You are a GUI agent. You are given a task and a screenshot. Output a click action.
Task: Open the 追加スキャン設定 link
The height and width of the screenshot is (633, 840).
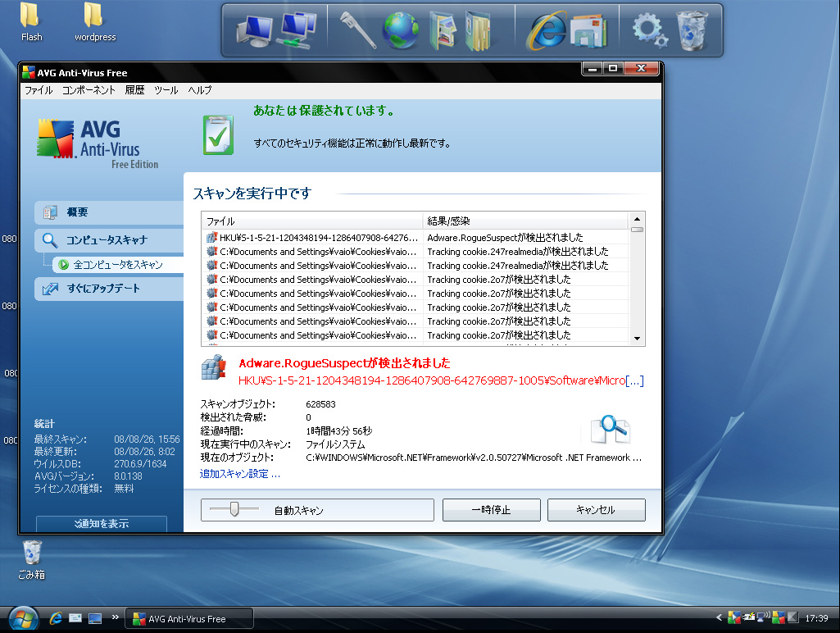click(x=239, y=474)
